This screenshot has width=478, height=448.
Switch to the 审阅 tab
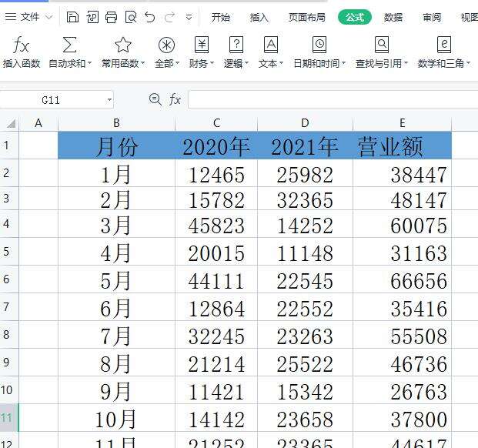point(432,18)
